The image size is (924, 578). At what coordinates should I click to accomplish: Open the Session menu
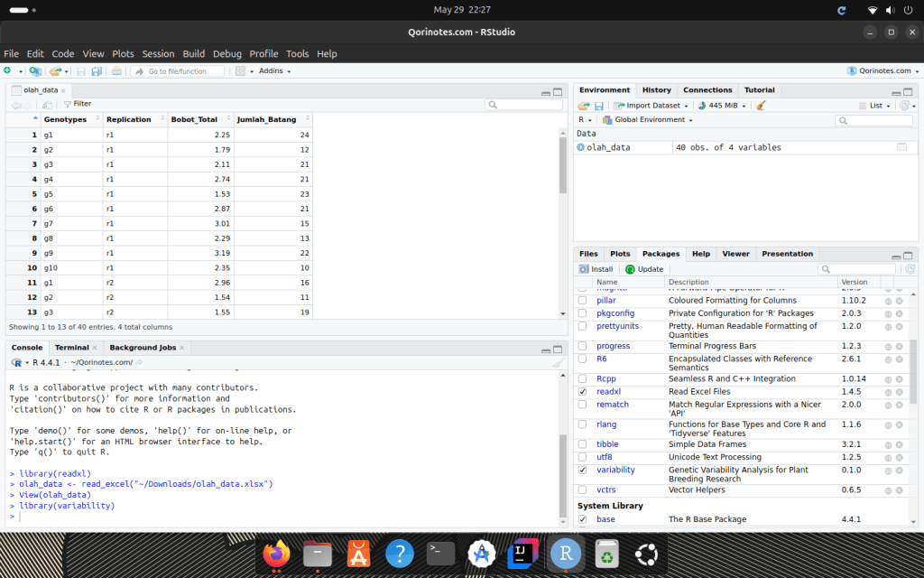tap(158, 54)
